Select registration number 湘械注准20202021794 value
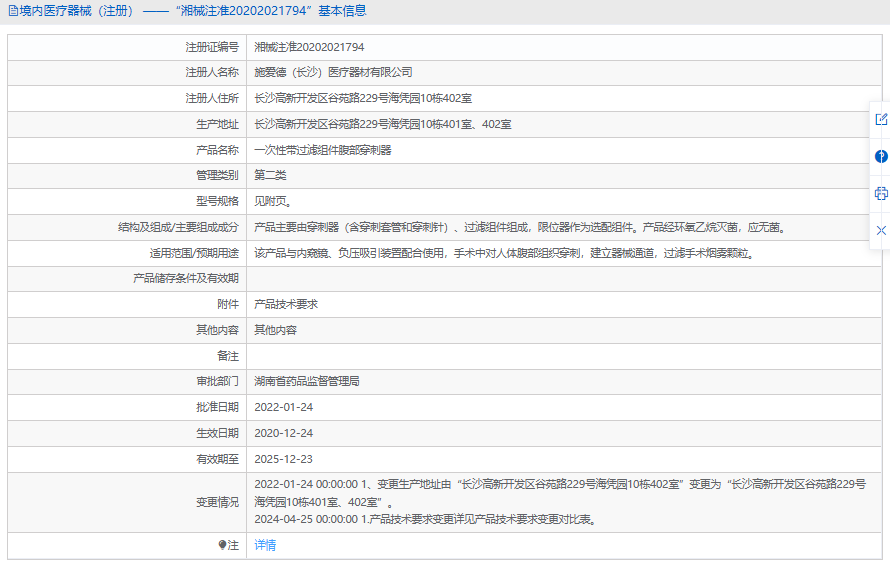Viewport: 890px width, 568px height. [309, 47]
